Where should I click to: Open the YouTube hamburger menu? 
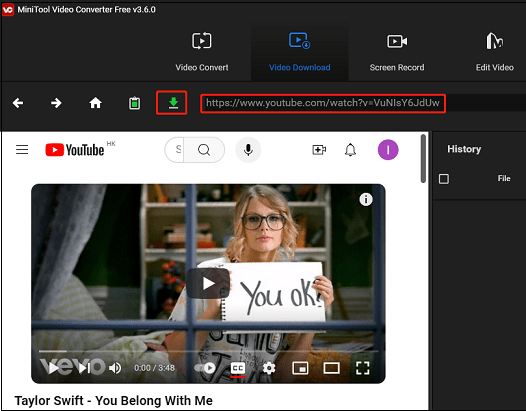(22, 149)
